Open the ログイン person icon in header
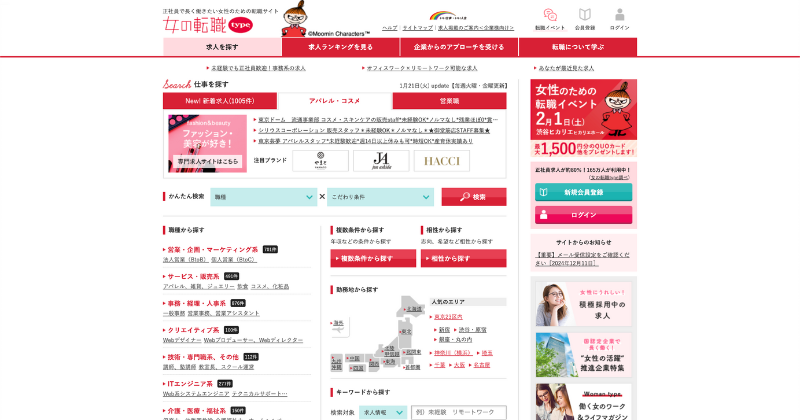 619,15
